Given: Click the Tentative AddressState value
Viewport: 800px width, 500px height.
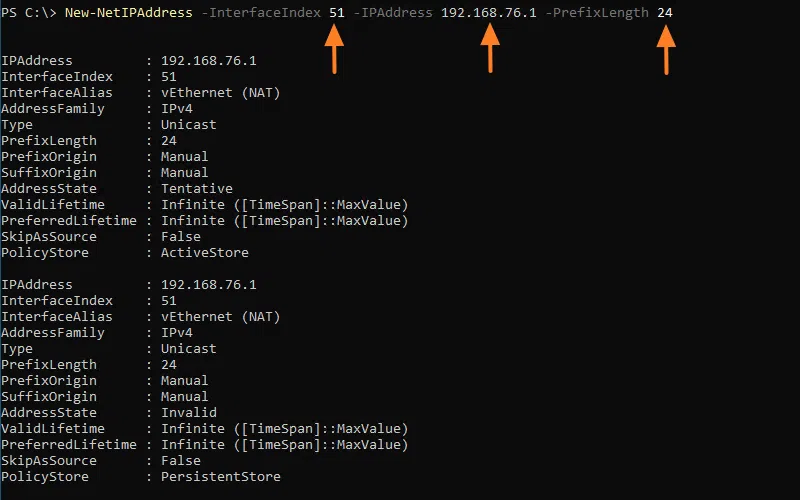Looking at the screenshot, I should point(196,189).
